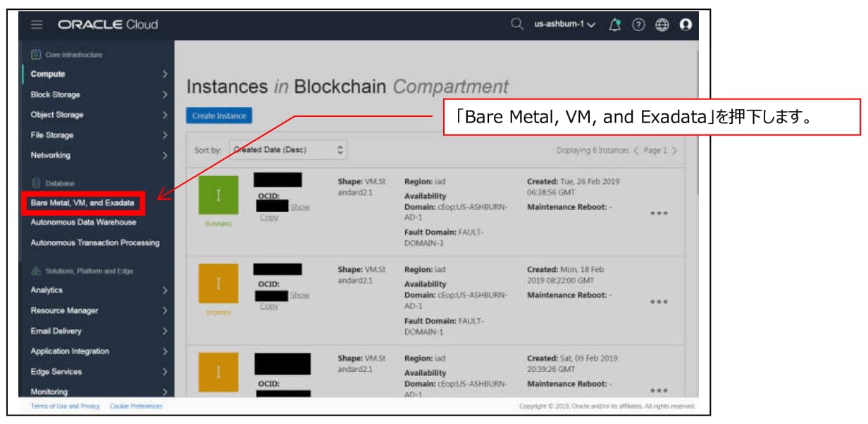Screen dimensions: 868x424
Task: Open the us-ashburn-1 region dropdown
Action: [x=565, y=25]
